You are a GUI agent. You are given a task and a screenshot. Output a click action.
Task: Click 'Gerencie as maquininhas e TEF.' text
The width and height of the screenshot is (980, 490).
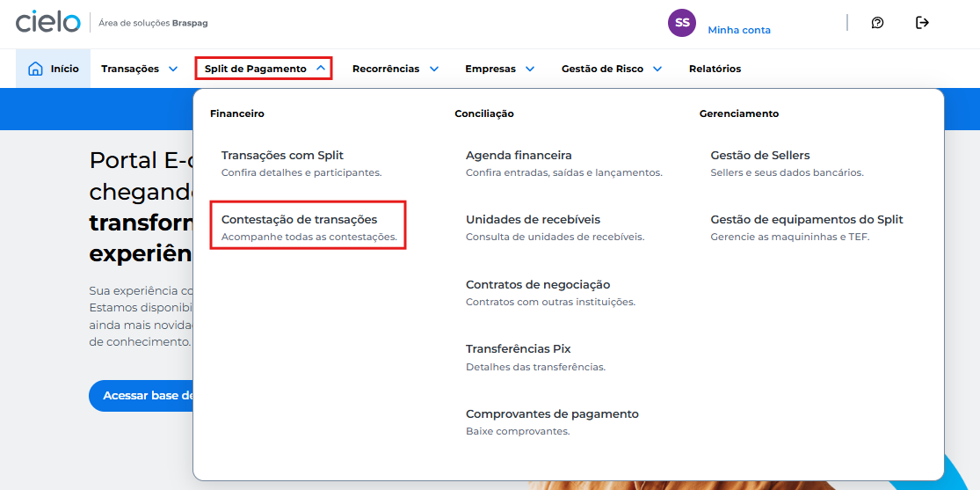pos(790,238)
